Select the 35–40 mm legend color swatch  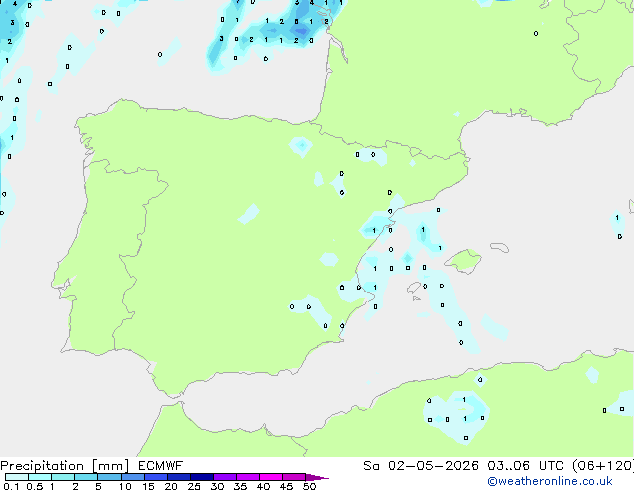point(248,477)
